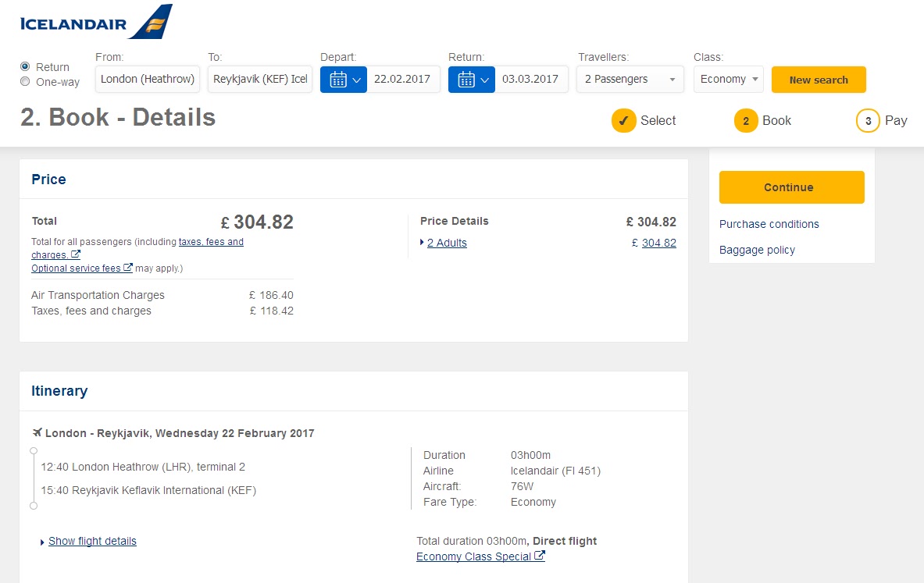Select the Return trip radio button
This screenshot has width=924, height=583.
tap(25, 66)
